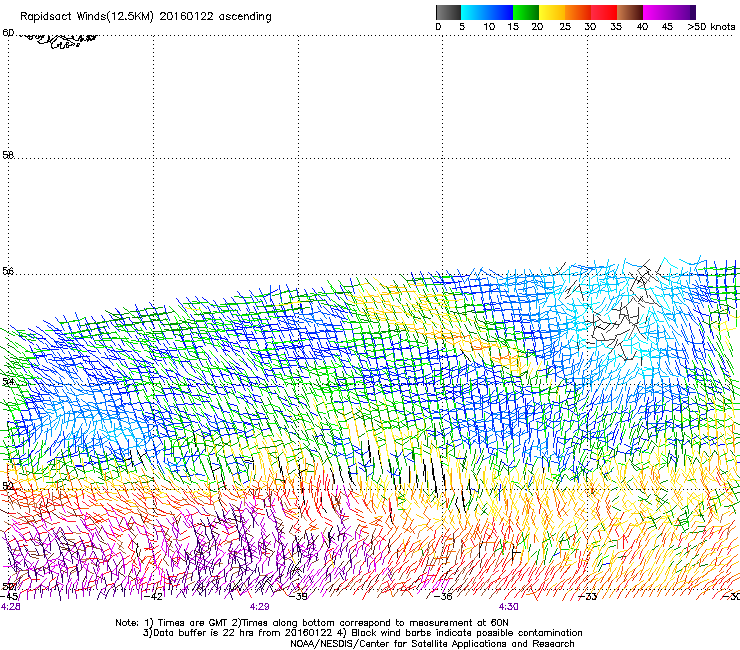
Task: Click the magenta 40-45 knots legend segment
Action: point(656,12)
